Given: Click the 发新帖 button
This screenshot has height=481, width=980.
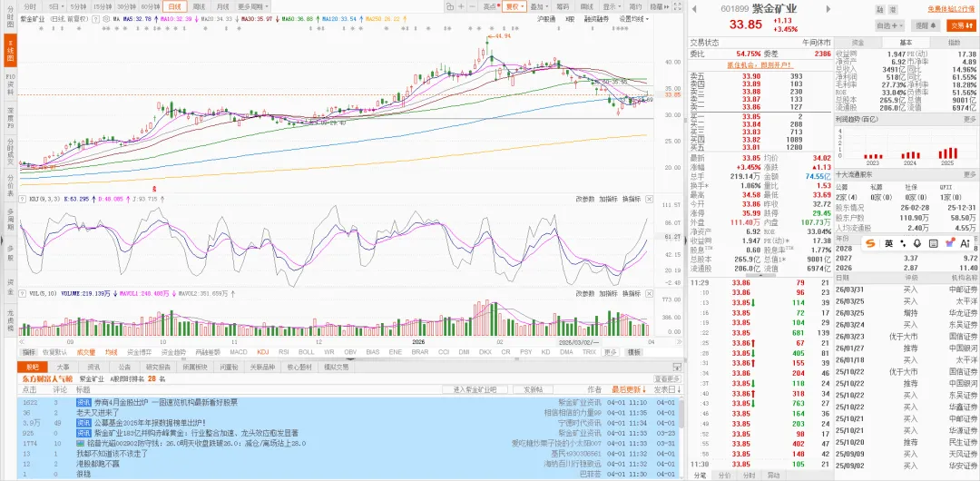Looking at the screenshot, I should [534, 389].
